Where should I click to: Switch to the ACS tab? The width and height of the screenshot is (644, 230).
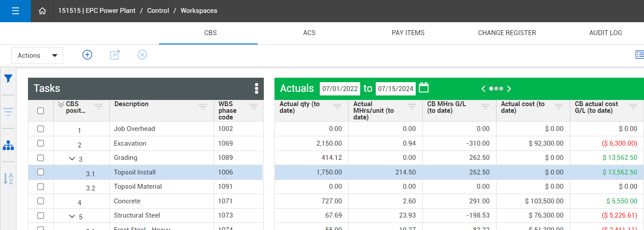[x=309, y=33]
